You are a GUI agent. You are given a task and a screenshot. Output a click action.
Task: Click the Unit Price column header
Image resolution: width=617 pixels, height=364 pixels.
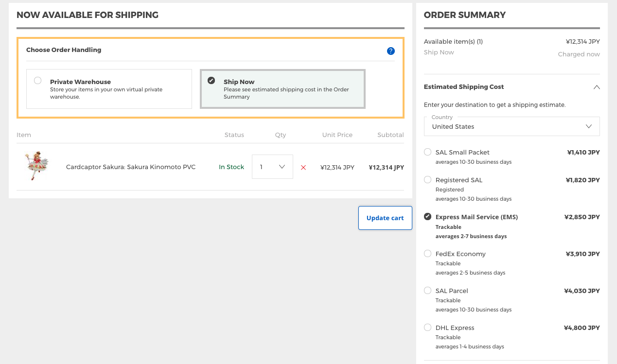click(x=337, y=135)
